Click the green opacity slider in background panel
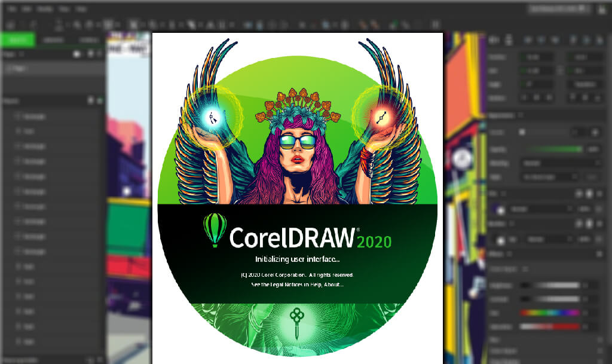This screenshot has height=364, width=612. click(x=553, y=149)
